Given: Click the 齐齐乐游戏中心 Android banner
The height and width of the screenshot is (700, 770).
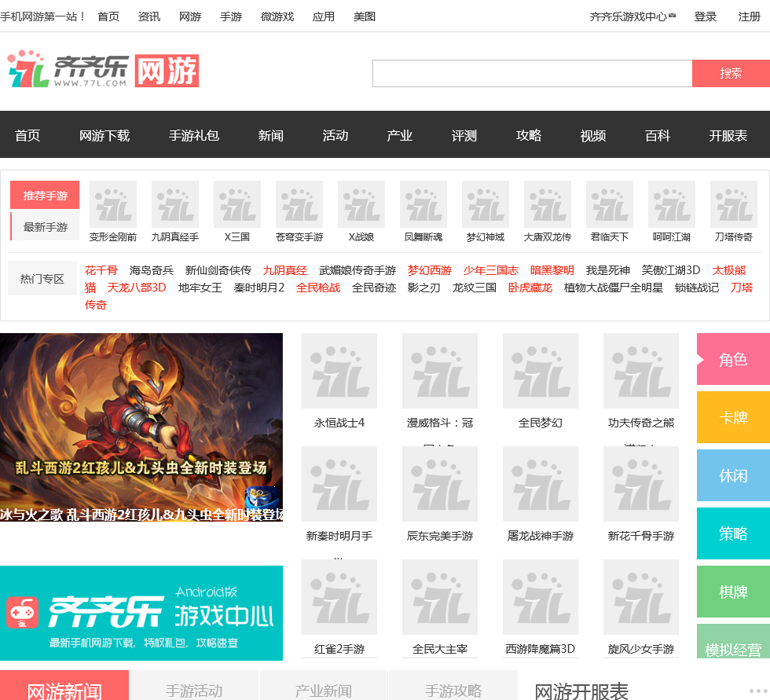Looking at the screenshot, I should [141, 613].
